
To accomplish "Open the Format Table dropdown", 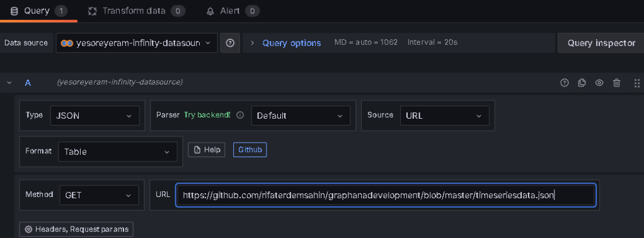I will 118,152.
